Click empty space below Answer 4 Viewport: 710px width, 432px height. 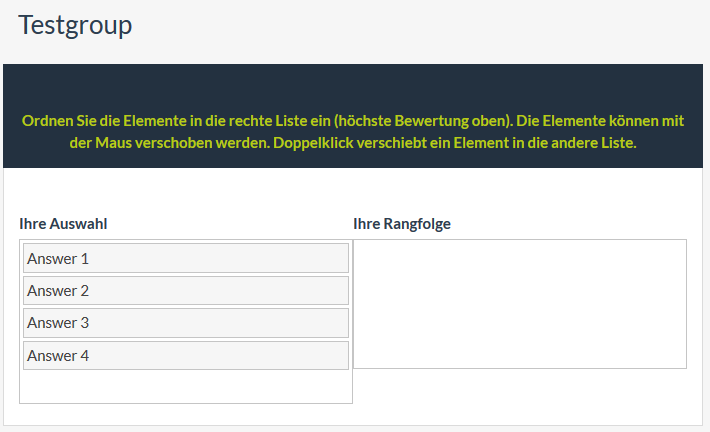pyautogui.click(x=185, y=387)
